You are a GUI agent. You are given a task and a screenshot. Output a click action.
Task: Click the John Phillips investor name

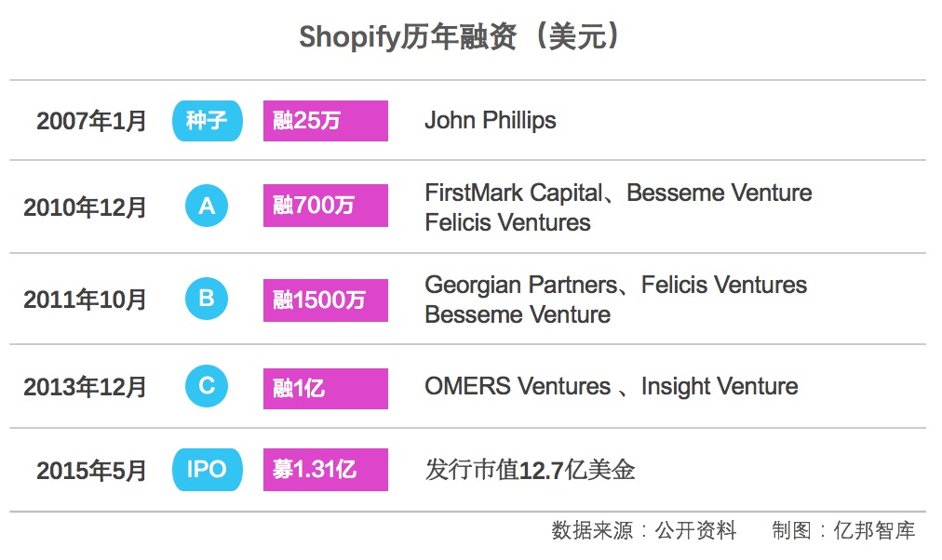491,121
